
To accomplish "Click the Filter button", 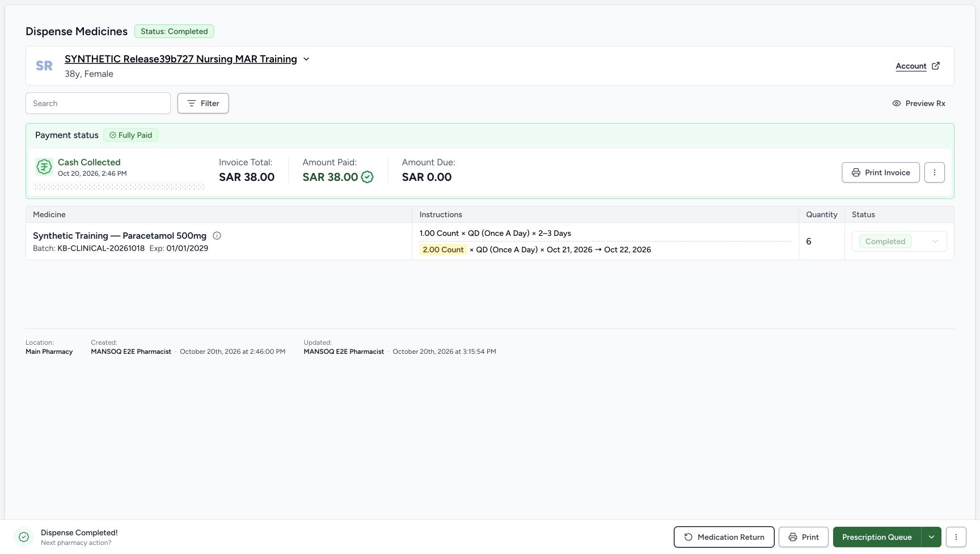I will pos(203,103).
